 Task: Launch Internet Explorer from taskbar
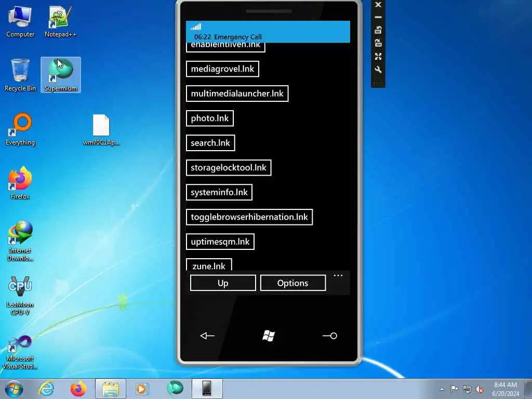(x=46, y=389)
